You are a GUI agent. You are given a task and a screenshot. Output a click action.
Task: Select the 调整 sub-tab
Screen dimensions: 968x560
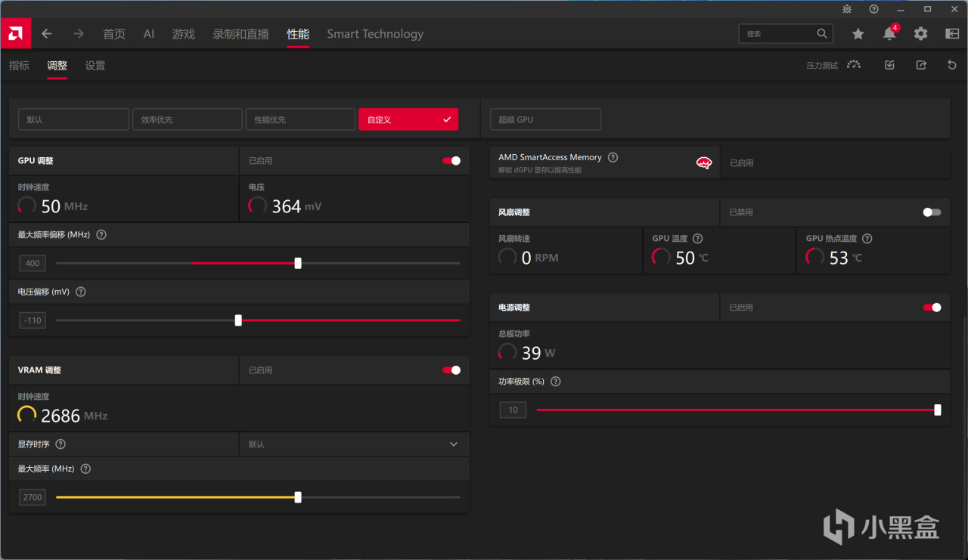pyautogui.click(x=57, y=66)
